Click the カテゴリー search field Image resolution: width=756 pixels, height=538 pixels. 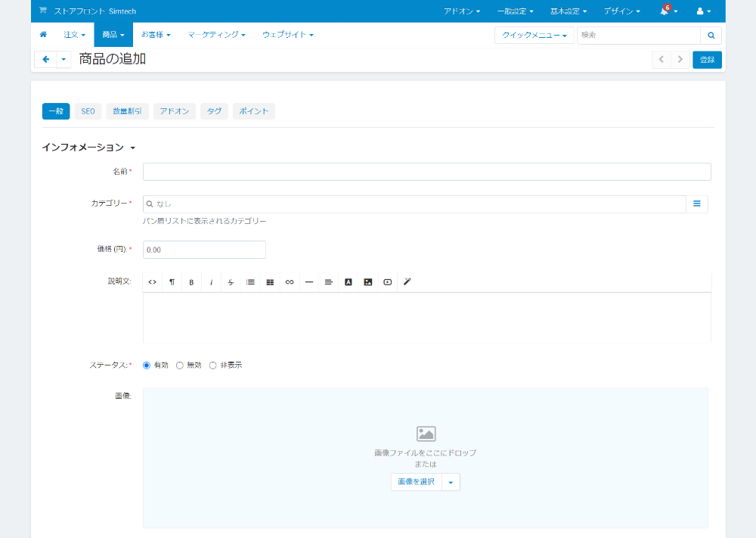414,204
